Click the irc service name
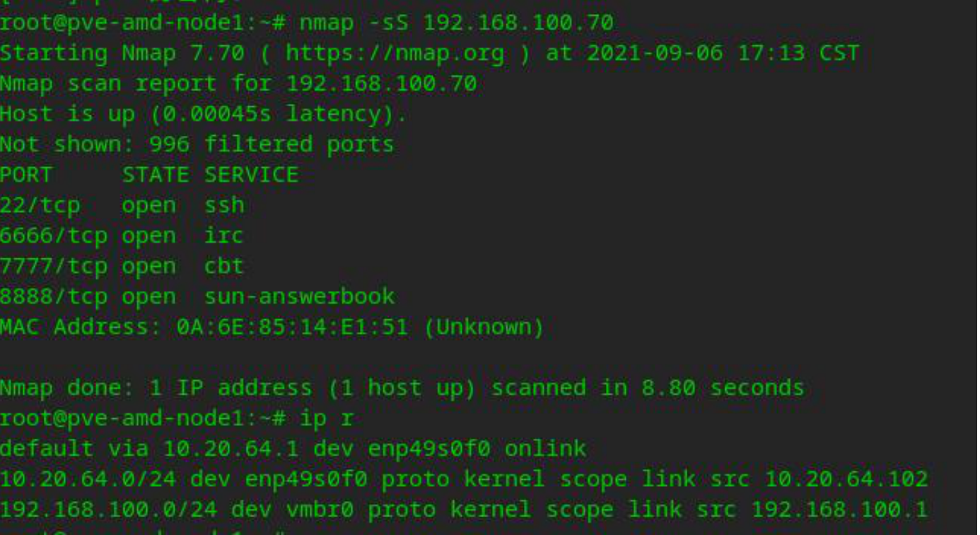980x535 pixels. pos(223,236)
